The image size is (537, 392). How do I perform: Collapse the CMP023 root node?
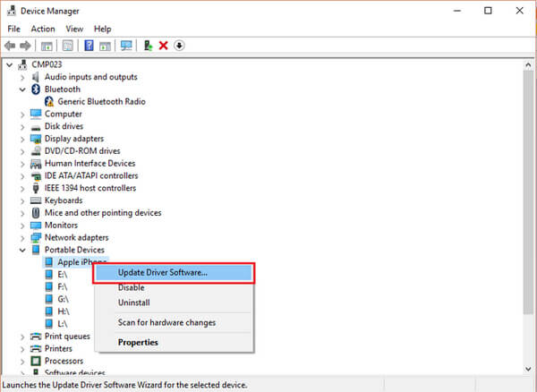coord(10,64)
